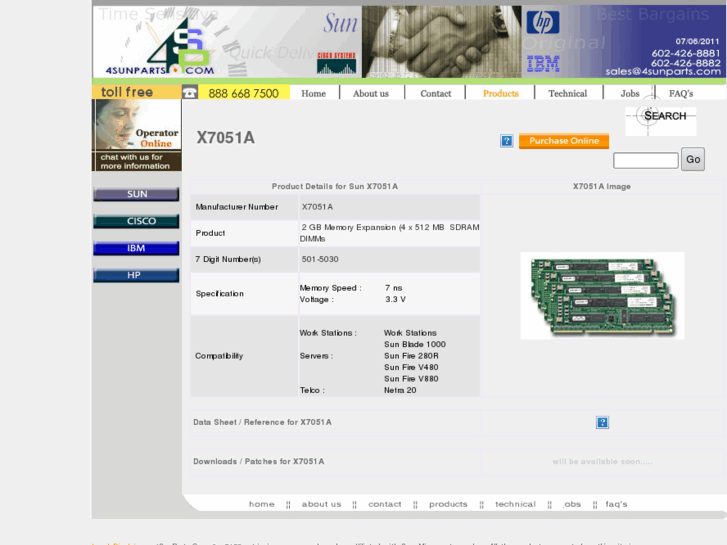Image resolution: width=727 pixels, height=545 pixels.
Task: Select the Products tab
Action: pyautogui.click(x=501, y=93)
